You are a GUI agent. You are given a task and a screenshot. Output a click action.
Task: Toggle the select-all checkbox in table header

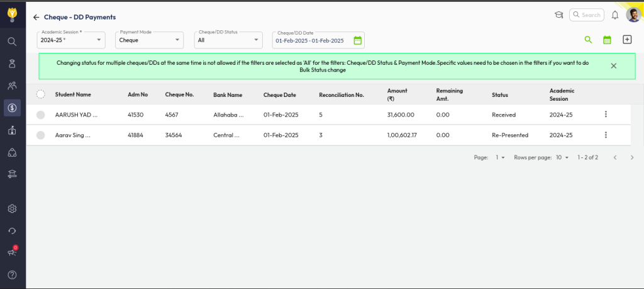tap(41, 94)
